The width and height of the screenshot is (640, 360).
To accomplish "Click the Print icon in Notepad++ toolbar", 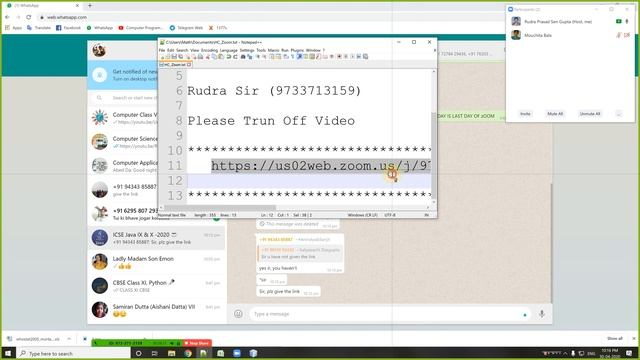I will (x=200, y=57).
